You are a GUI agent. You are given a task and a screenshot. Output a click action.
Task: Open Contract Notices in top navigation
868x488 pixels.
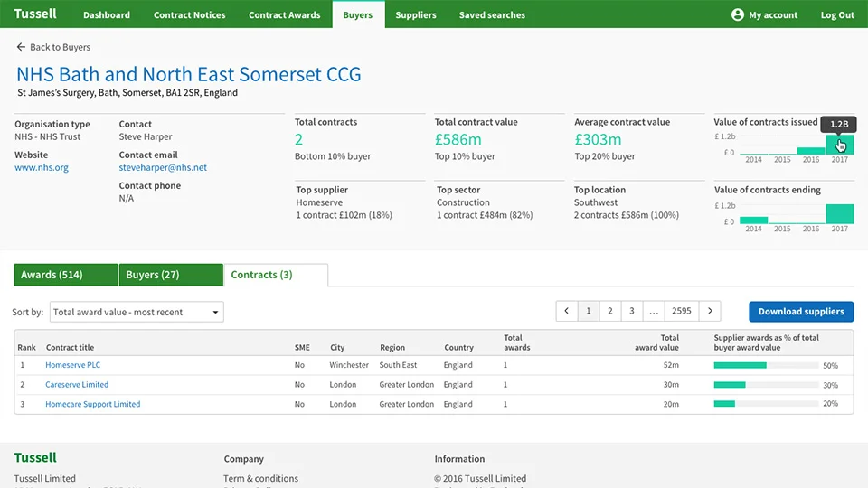(x=189, y=15)
